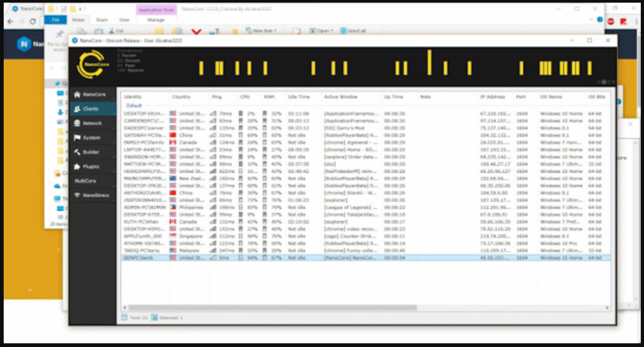
Task: Open the Open dropdown in Explorer ribbon
Action: click(323, 30)
